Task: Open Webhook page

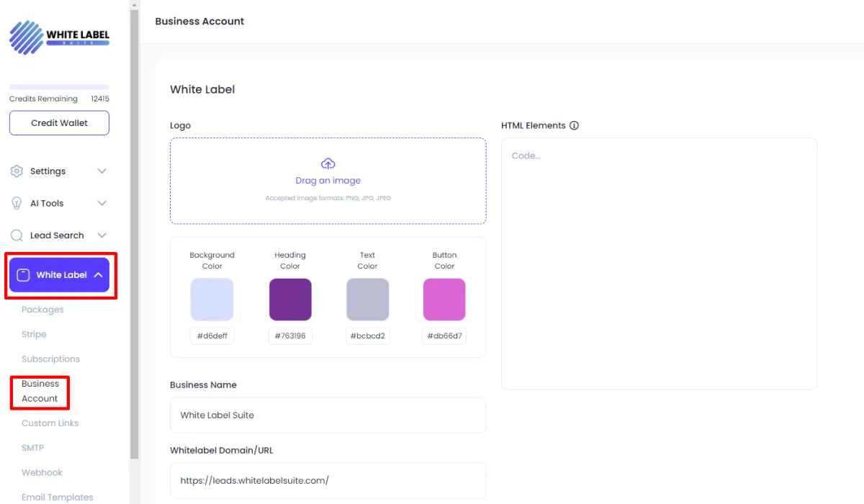Action: click(x=42, y=472)
